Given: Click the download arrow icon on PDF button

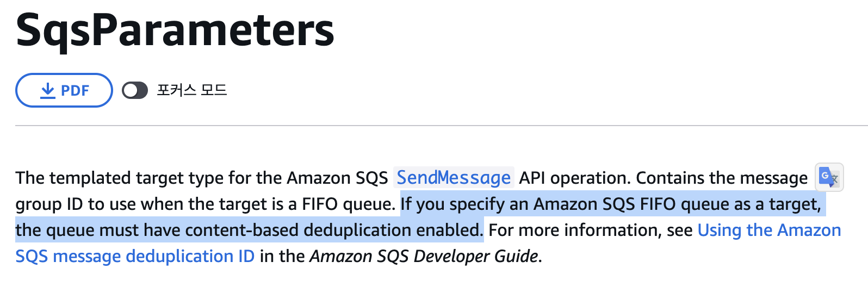Looking at the screenshot, I should pyautogui.click(x=48, y=90).
